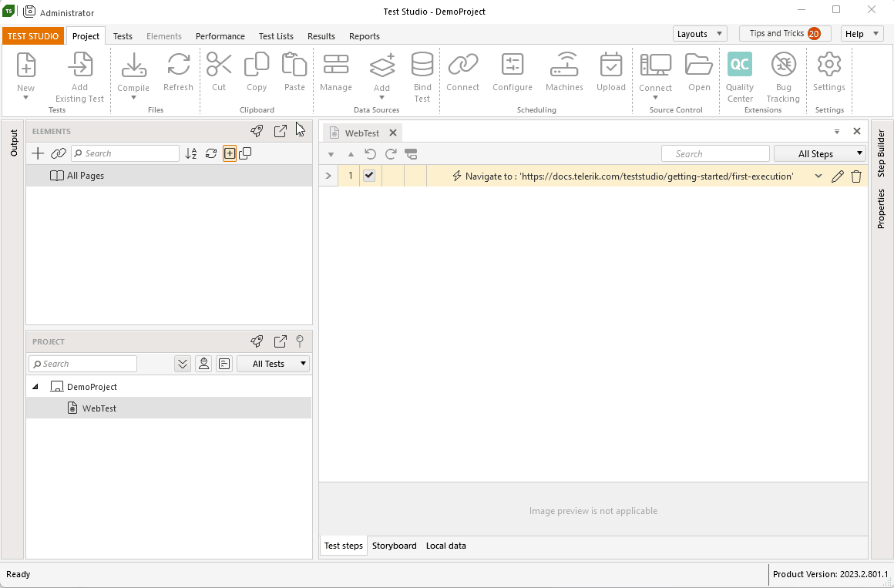Open Tips and Tricks

click(785, 34)
